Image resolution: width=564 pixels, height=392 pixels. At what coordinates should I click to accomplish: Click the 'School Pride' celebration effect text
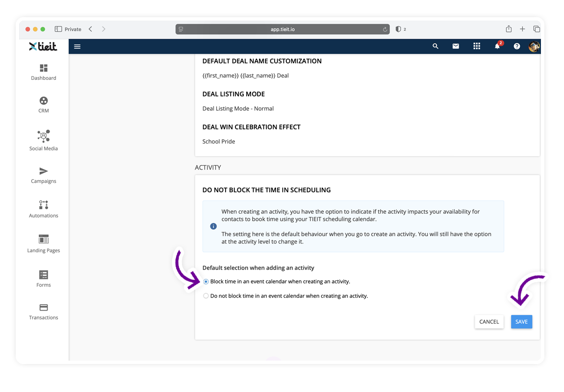click(x=219, y=142)
